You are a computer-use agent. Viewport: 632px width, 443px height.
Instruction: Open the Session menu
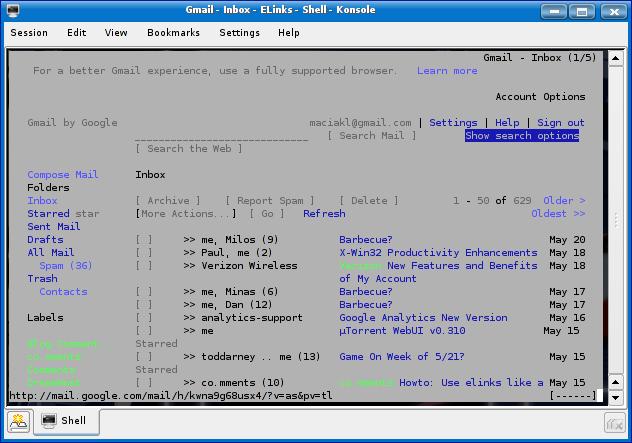pos(29,32)
